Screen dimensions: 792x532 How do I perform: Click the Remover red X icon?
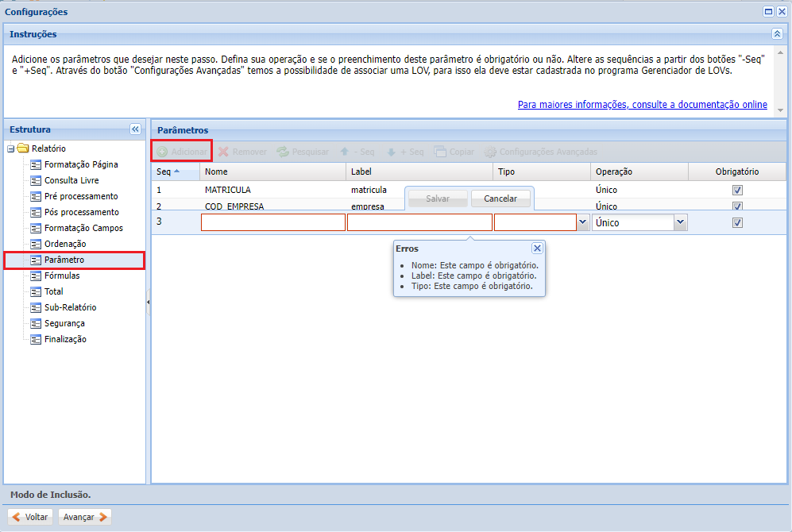[224, 152]
